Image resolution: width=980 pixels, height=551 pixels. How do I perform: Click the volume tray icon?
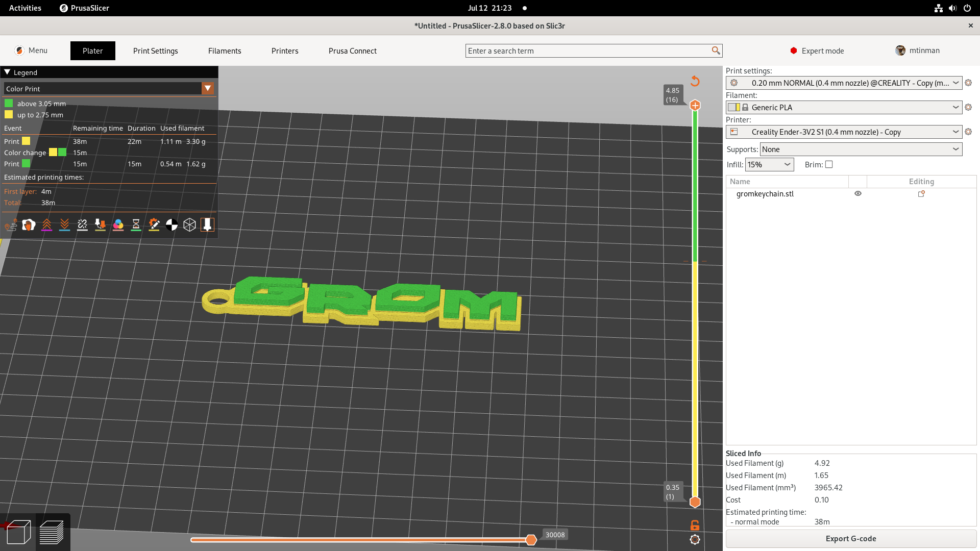click(x=952, y=8)
